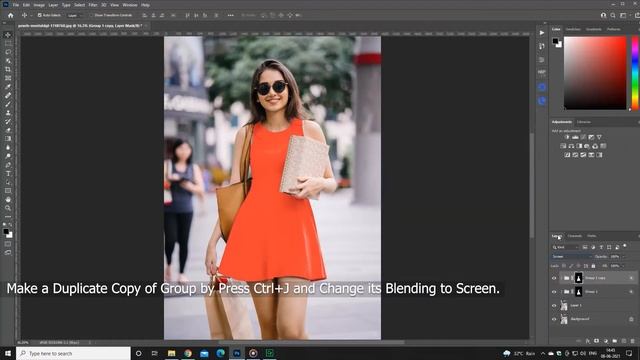This screenshot has width=640, height=360.
Task: Add a Brightness/Contrast adjustment
Action: coord(567,137)
